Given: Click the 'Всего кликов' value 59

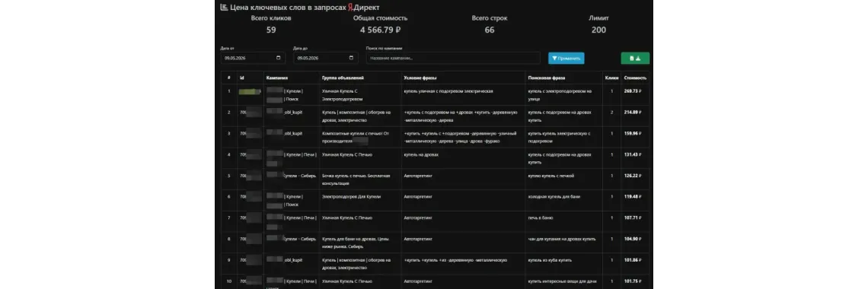Looking at the screenshot, I should pyautogui.click(x=271, y=30).
